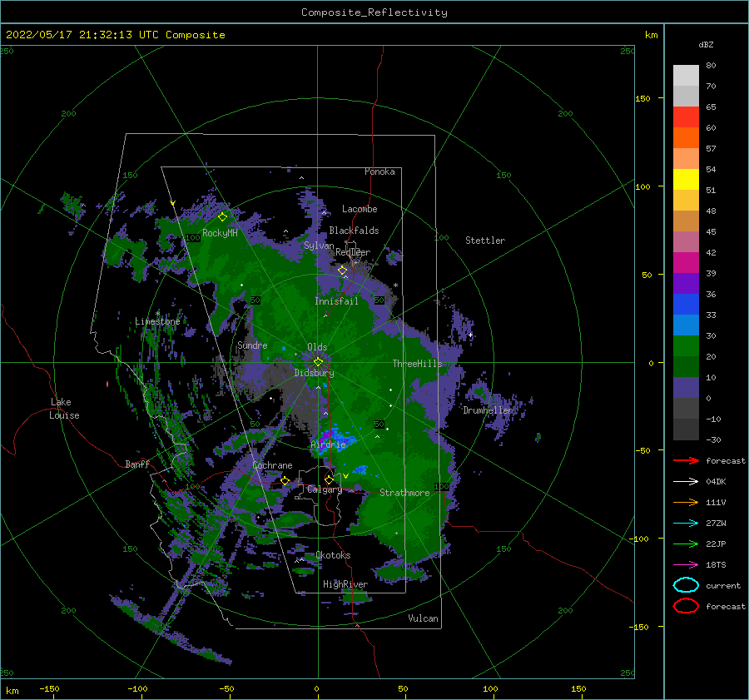This screenshot has width=749, height=700.
Task: Click the cyan current ellipse legend icon
Action: [686, 585]
